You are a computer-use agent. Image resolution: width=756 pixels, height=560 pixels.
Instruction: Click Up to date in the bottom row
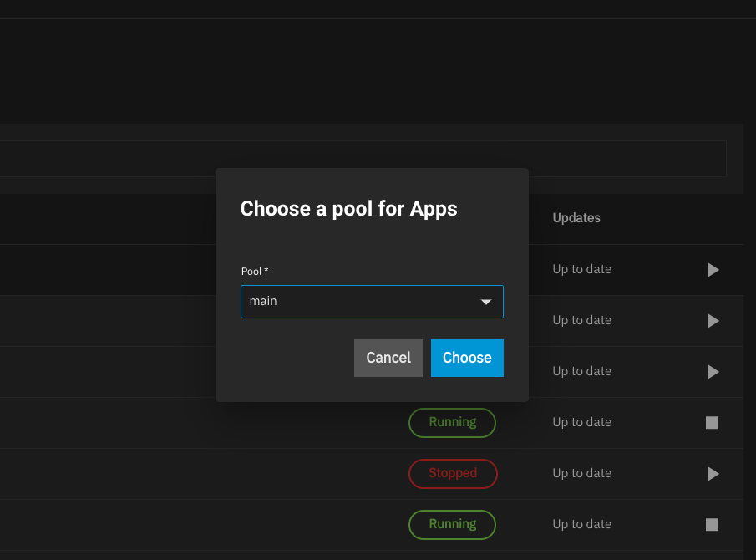pos(581,525)
